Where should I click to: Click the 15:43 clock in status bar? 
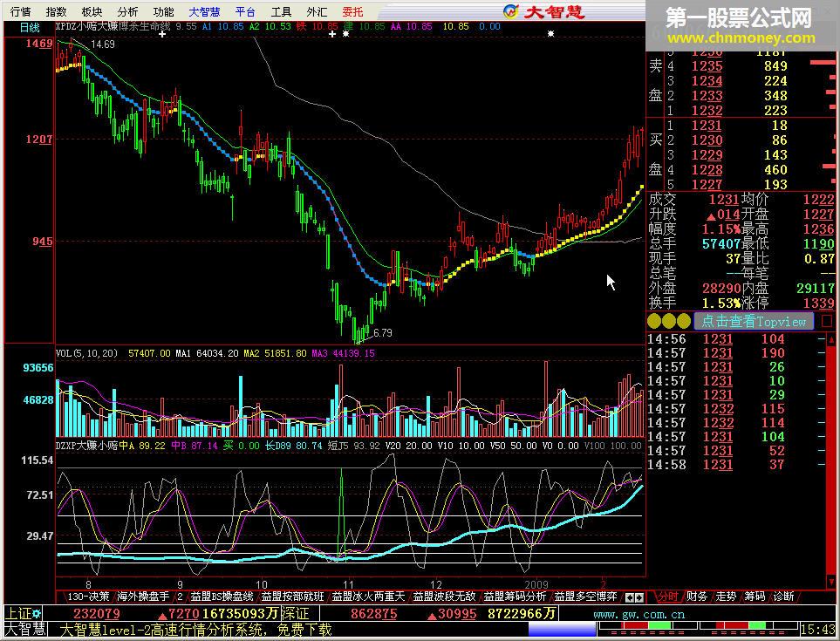pos(817,629)
